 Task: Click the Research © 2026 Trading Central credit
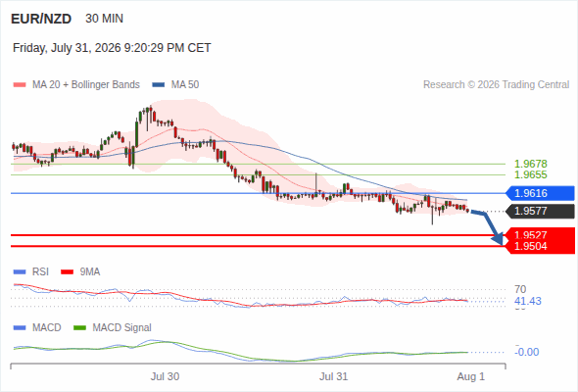[496, 85]
